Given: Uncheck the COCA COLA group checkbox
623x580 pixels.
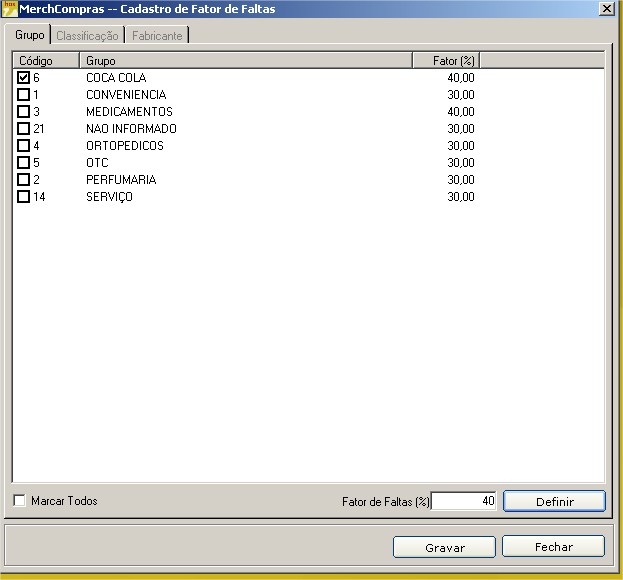Looking at the screenshot, I should (24, 78).
